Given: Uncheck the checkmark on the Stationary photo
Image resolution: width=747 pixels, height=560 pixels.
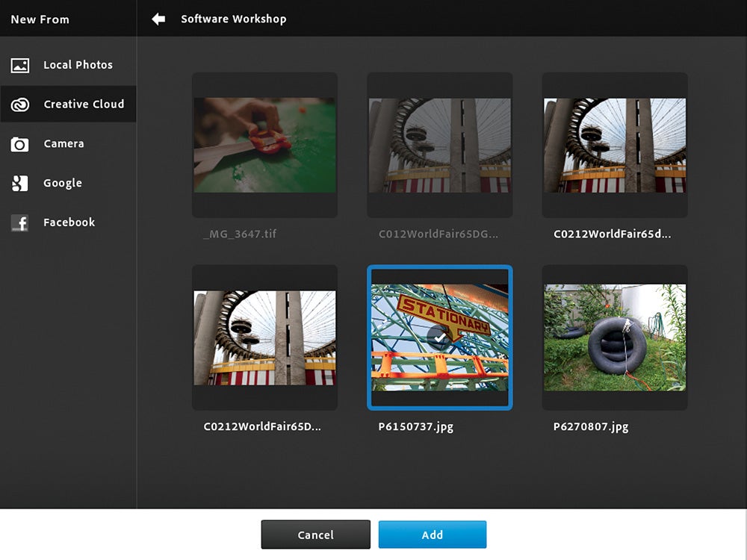Looking at the screenshot, I should [x=440, y=337].
